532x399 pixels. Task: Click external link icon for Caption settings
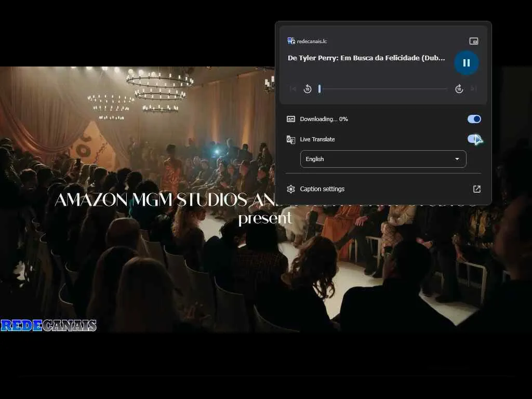pos(477,189)
